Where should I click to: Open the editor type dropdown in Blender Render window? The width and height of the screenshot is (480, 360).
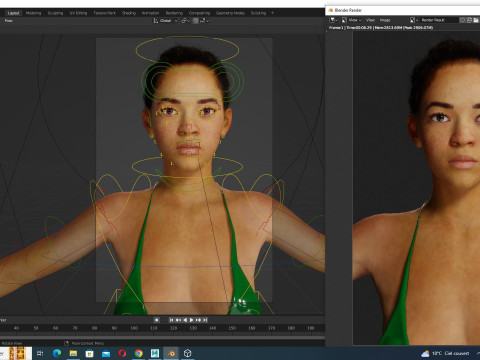point(334,20)
